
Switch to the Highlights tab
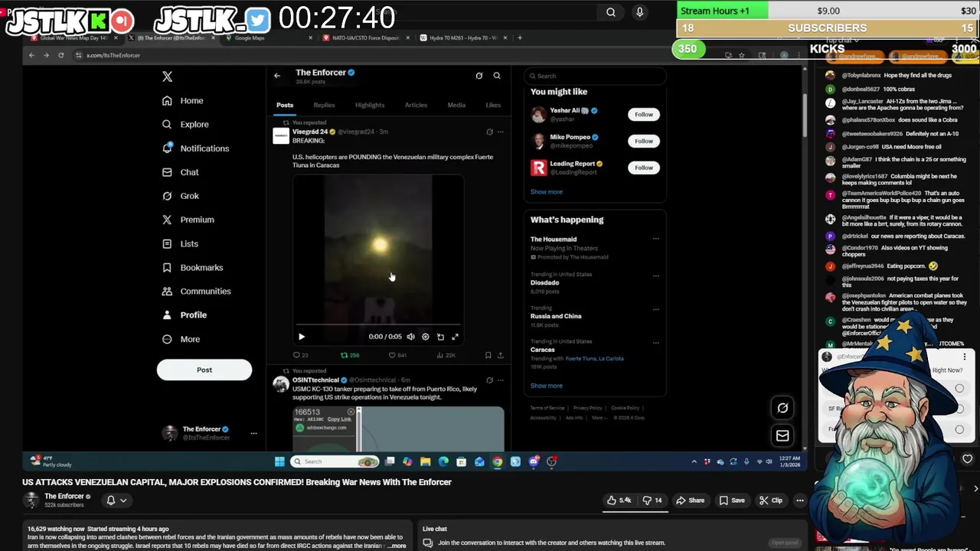tap(370, 105)
